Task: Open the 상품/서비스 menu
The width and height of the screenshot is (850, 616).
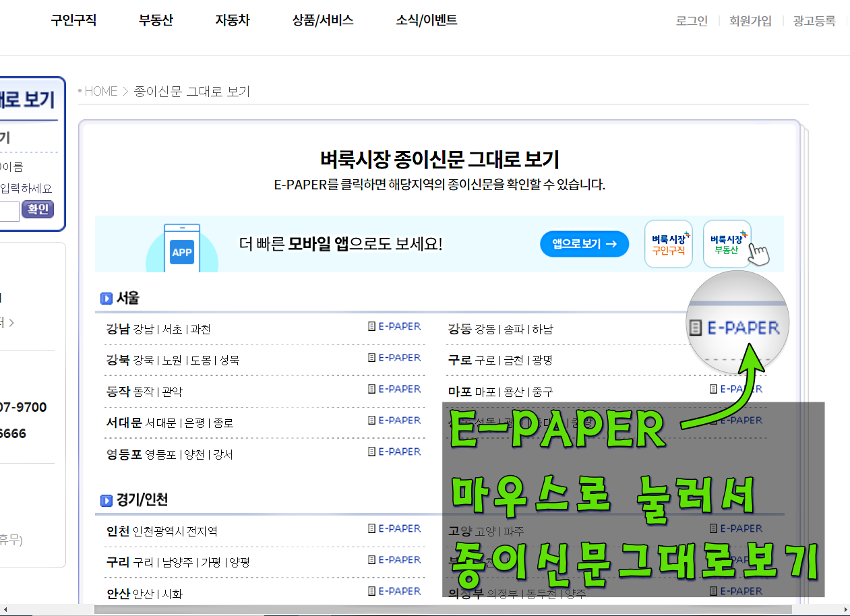Action: pos(323,20)
